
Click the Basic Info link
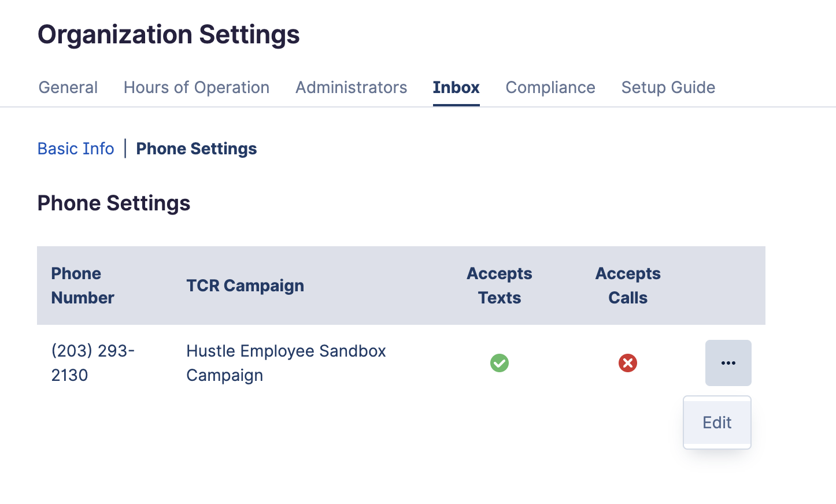pos(76,149)
